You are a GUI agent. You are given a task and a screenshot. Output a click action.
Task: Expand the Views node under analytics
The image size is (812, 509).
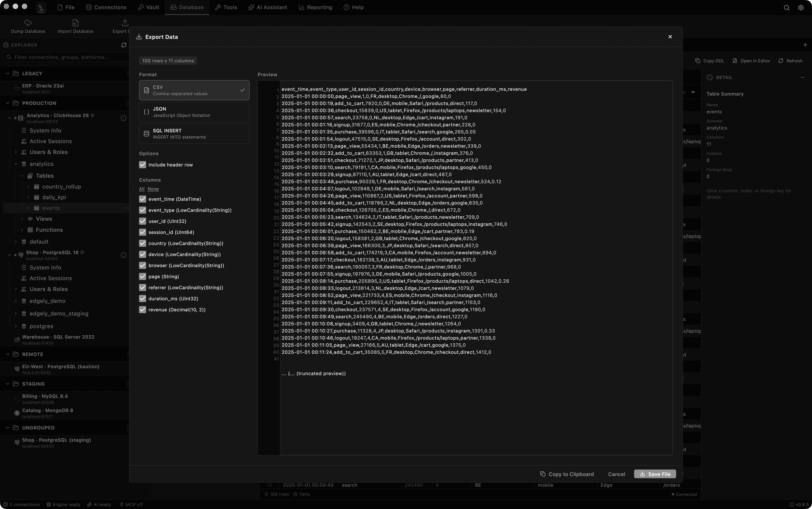[x=22, y=219]
